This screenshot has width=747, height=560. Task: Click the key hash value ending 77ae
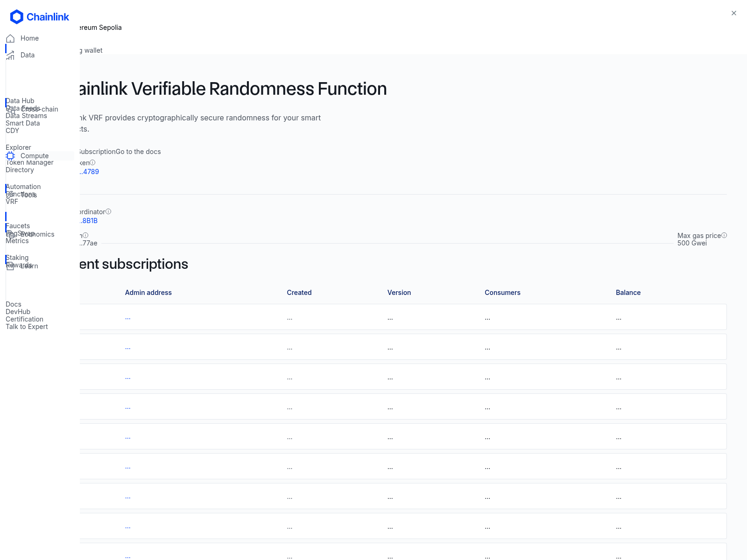pyautogui.click(x=88, y=243)
